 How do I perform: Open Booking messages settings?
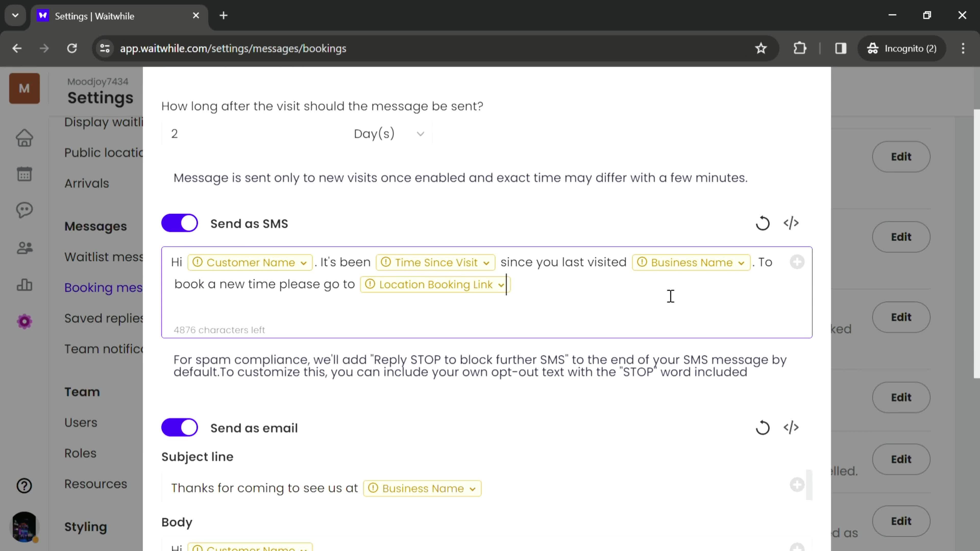click(x=103, y=287)
